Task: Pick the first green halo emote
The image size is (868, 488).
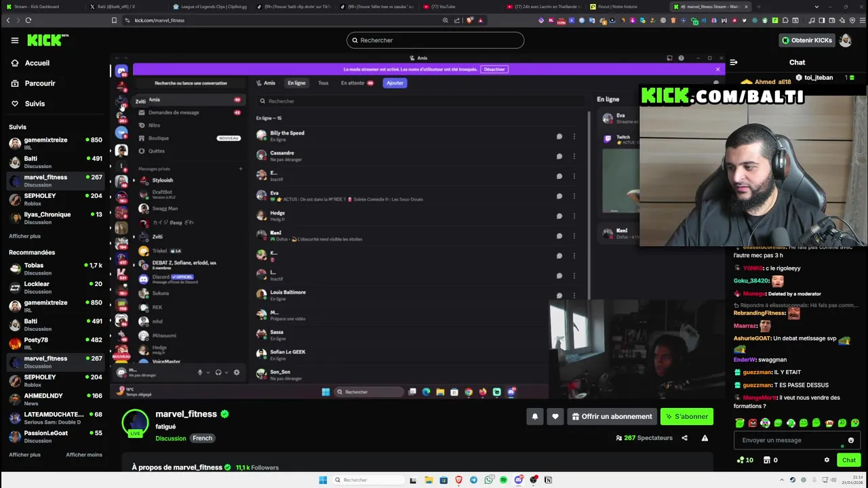Action: point(739,423)
